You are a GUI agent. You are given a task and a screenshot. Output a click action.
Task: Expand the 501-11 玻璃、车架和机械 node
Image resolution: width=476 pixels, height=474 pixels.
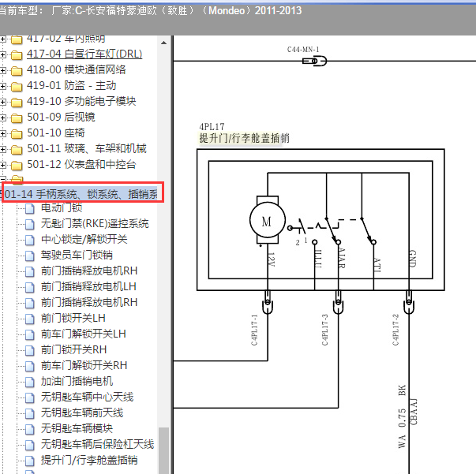pos(2,150)
